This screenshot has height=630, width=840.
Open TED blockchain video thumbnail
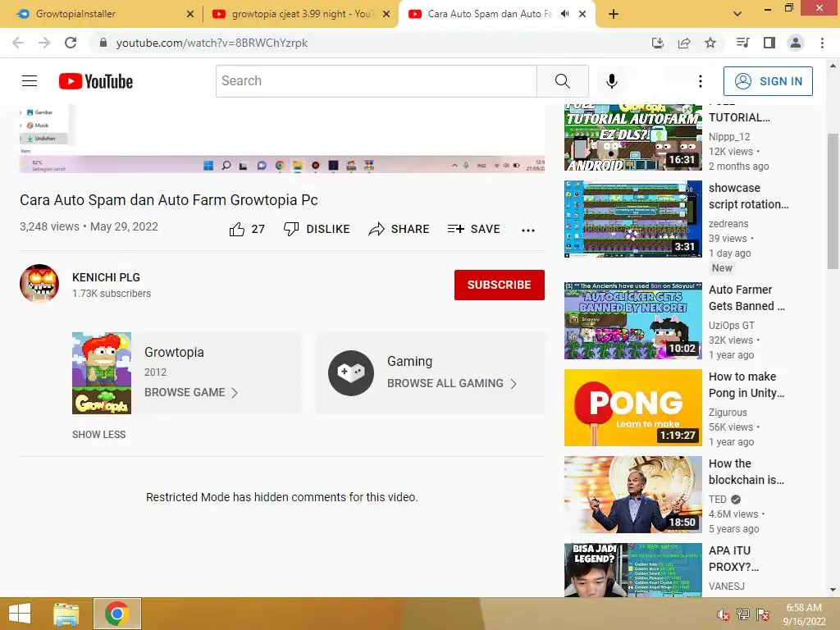point(632,495)
